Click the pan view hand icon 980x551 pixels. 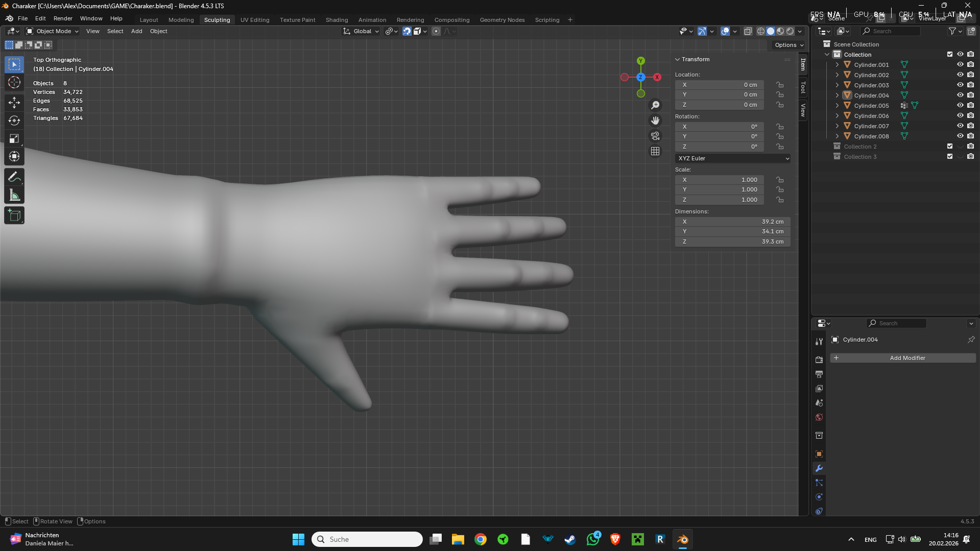point(655,121)
